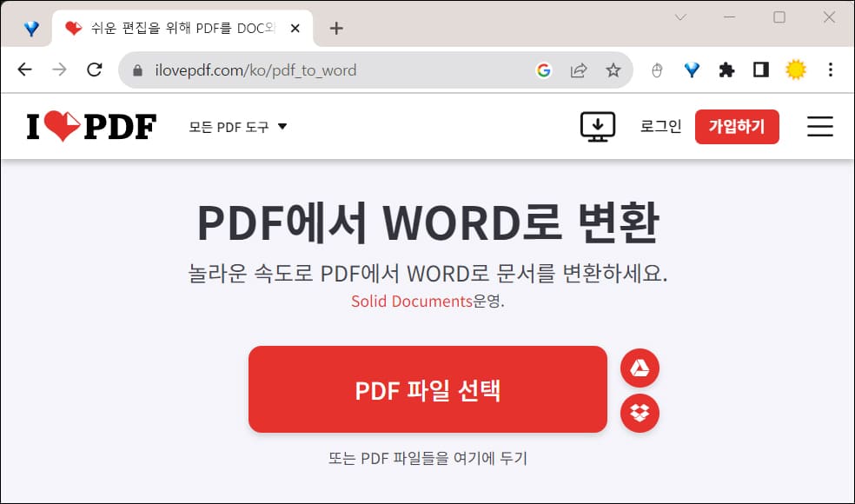Click the blue diamond extension icon
The image size is (855, 504).
[692, 70]
